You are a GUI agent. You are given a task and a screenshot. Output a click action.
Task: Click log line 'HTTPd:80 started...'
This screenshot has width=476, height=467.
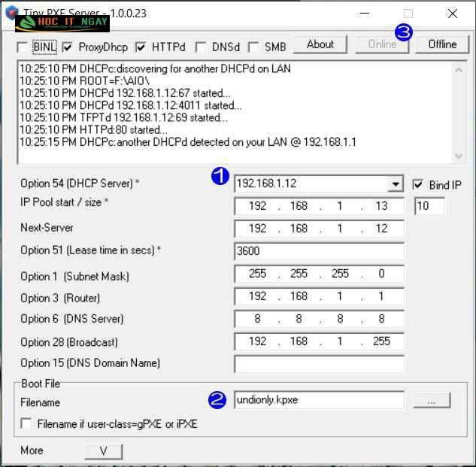click(x=93, y=130)
